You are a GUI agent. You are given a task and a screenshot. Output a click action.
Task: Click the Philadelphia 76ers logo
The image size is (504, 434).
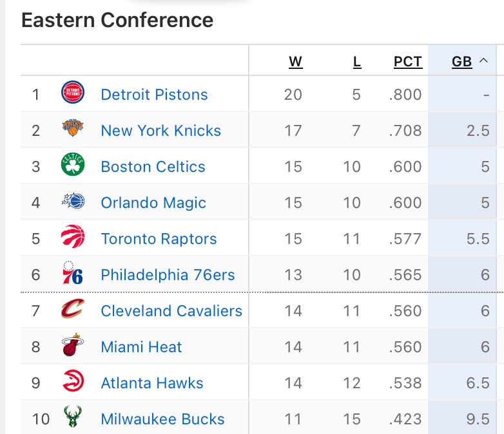73,274
